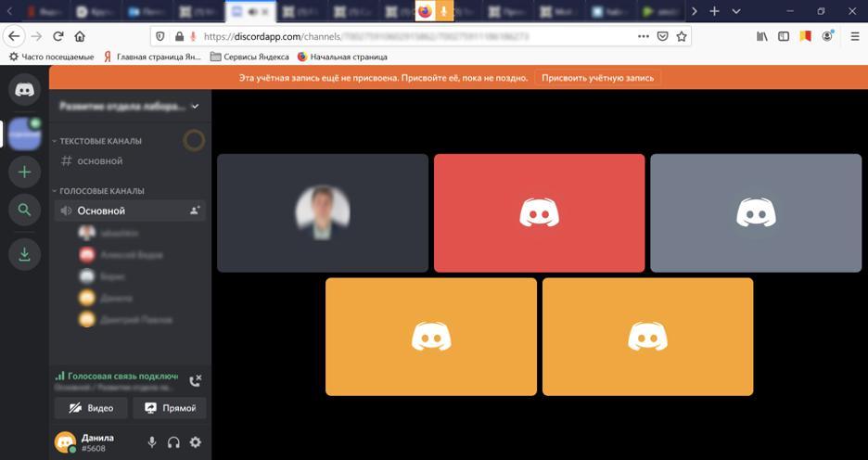868x460 pixels.
Task: Click the Download Apps arrow icon
Action: coord(24,255)
